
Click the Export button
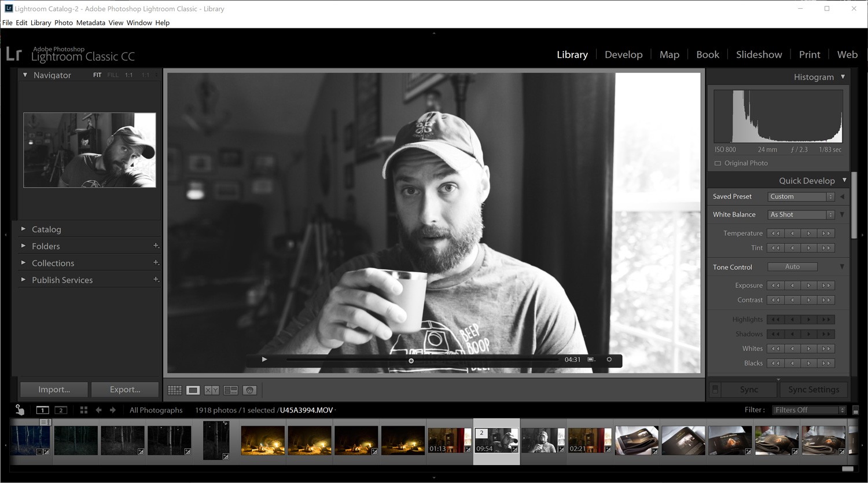click(x=124, y=389)
